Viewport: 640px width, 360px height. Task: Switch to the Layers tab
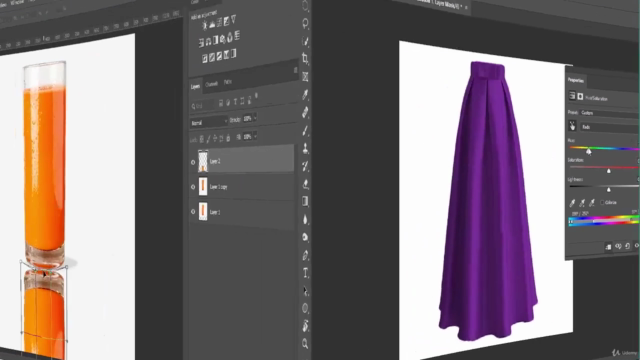[196, 87]
